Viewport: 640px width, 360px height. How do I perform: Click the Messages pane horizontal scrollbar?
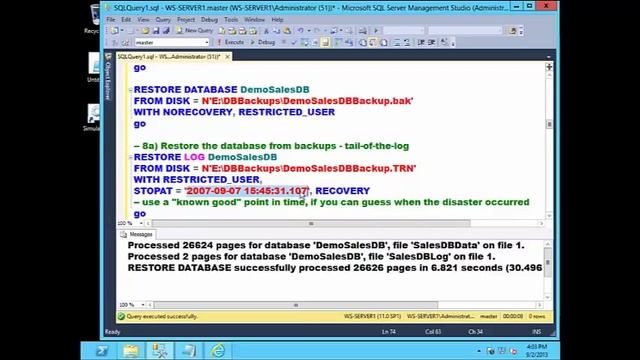click(x=296, y=305)
